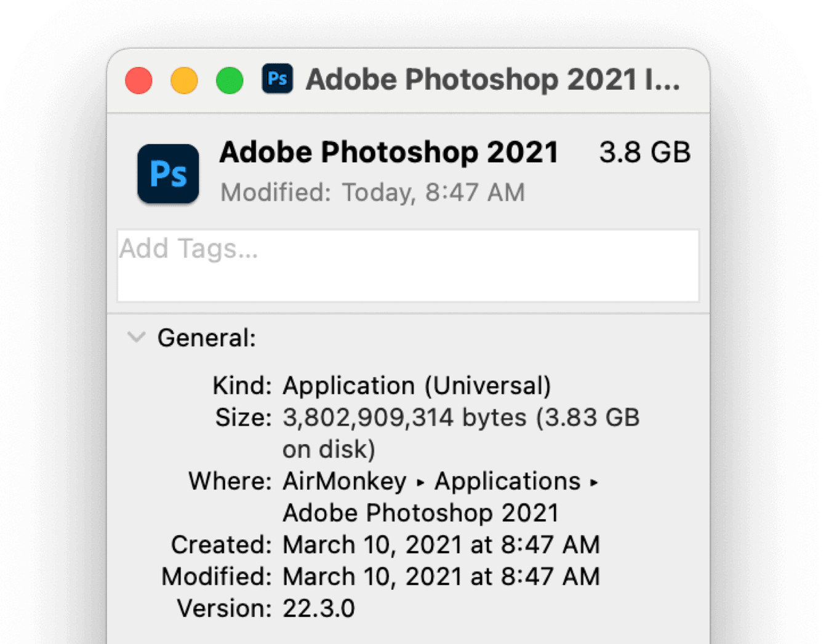
Task: Click Applications in the Where path
Action: tap(508, 481)
